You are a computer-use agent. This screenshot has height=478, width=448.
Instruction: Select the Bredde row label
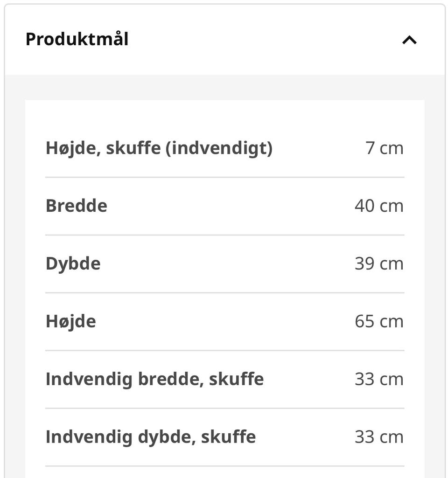click(76, 206)
